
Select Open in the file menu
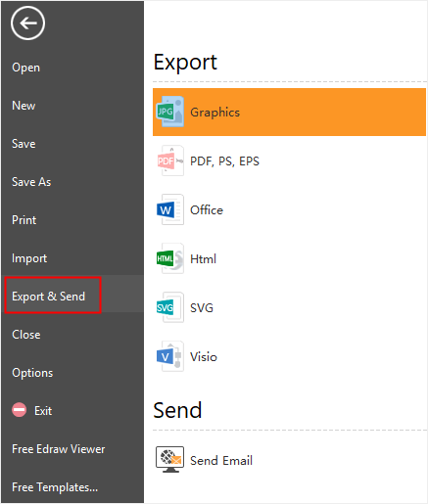click(25, 68)
